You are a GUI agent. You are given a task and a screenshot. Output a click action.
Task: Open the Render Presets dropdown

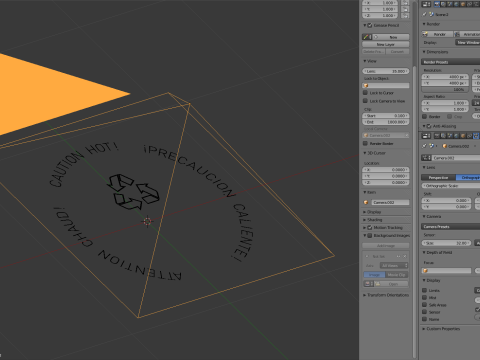pyautogui.click(x=451, y=62)
